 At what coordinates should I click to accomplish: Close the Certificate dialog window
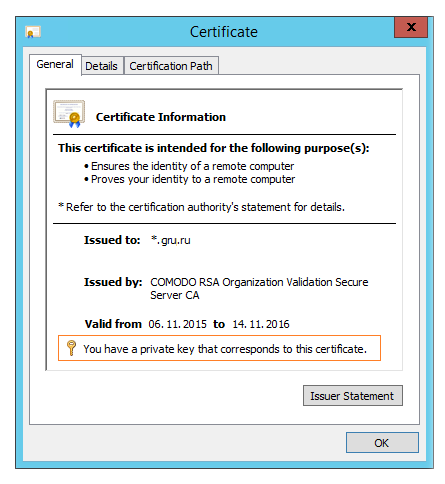pyautogui.click(x=411, y=27)
